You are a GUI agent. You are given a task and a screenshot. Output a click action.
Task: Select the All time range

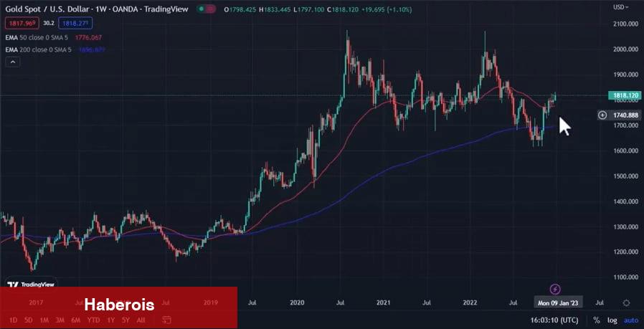click(x=141, y=320)
